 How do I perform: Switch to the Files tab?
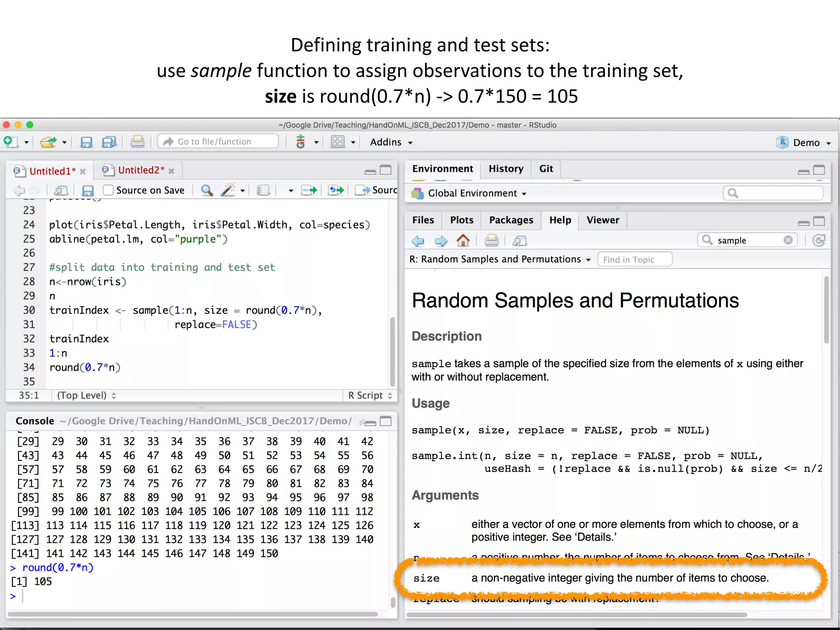pyautogui.click(x=423, y=220)
